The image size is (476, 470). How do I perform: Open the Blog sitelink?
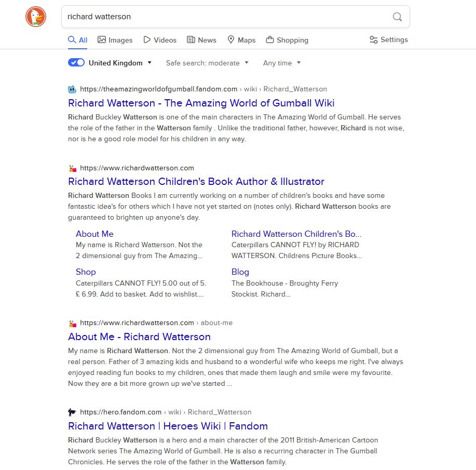tap(240, 272)
